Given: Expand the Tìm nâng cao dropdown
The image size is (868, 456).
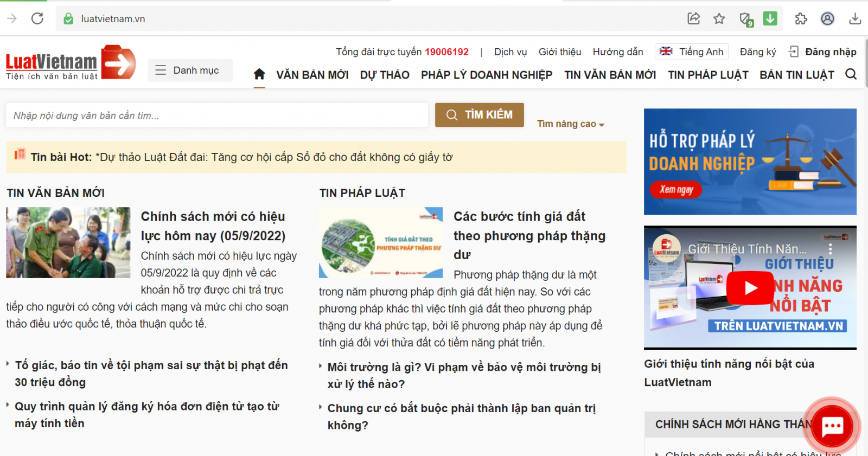Looking at the screenshot, I should coord(570,124).
